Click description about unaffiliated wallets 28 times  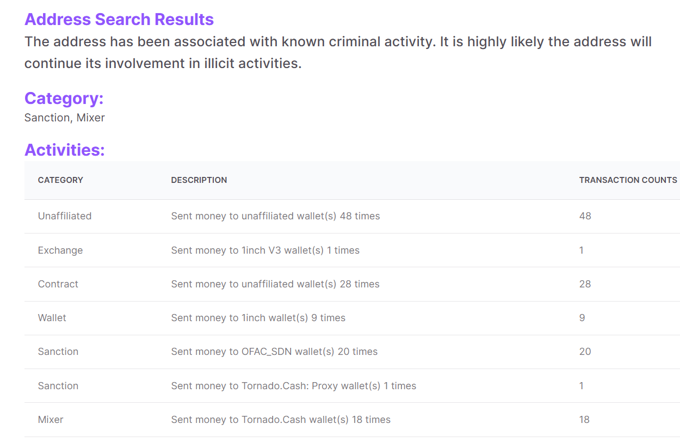pos(275,284)
